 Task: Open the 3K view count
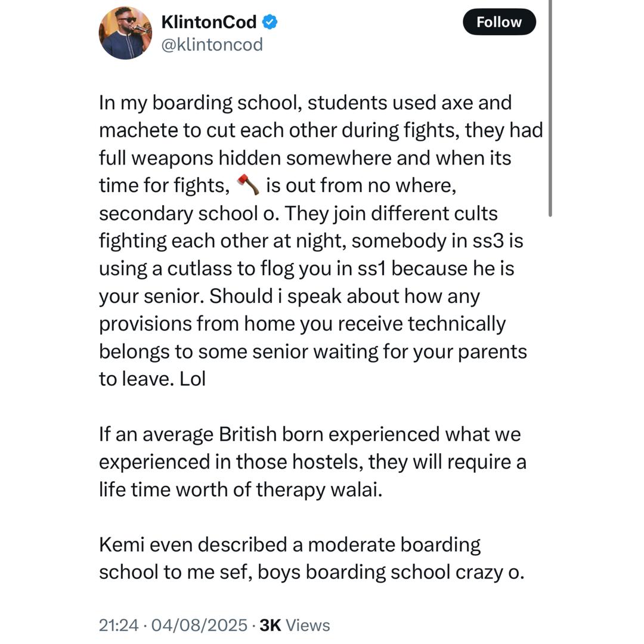270,625
